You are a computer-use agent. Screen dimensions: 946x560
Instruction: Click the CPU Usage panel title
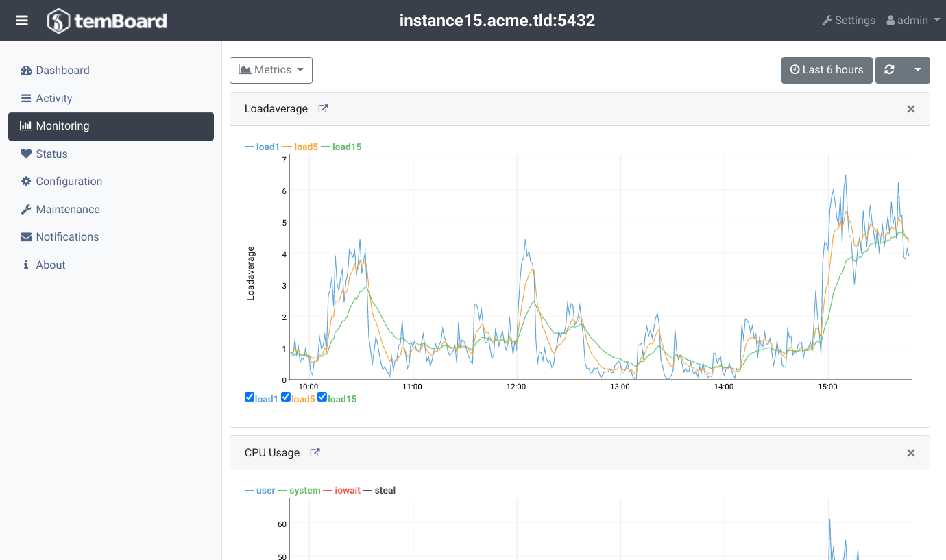tap(272, 452)
